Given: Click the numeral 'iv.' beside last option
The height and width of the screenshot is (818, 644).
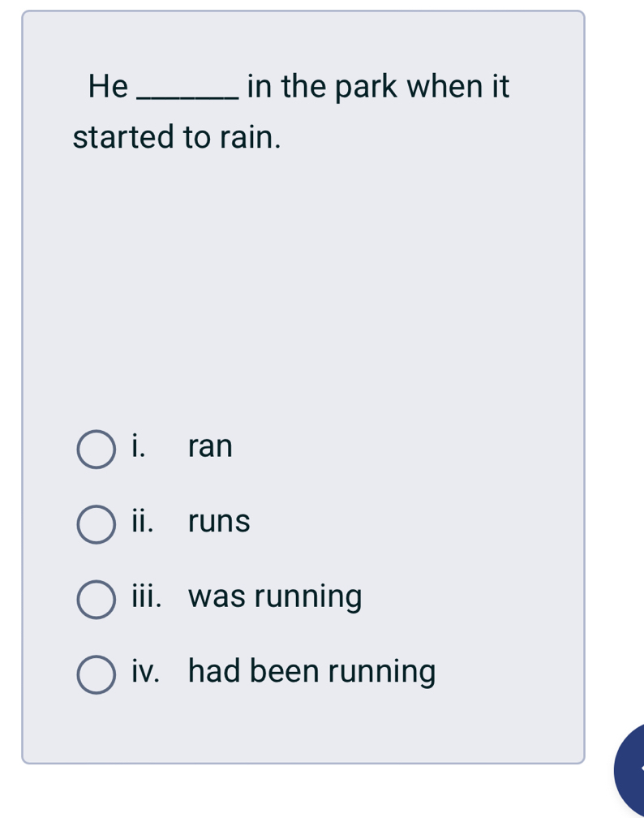Looking at the screenshot, I should (x=143, y=671).
